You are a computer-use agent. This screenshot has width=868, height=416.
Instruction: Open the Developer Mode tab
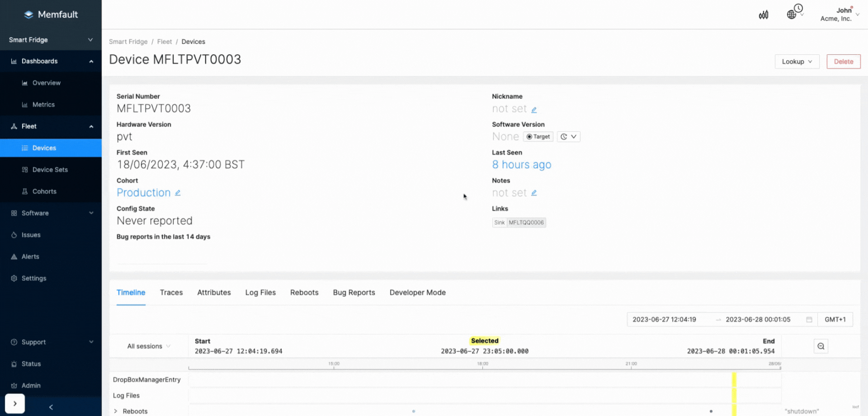tap(417, 293)
